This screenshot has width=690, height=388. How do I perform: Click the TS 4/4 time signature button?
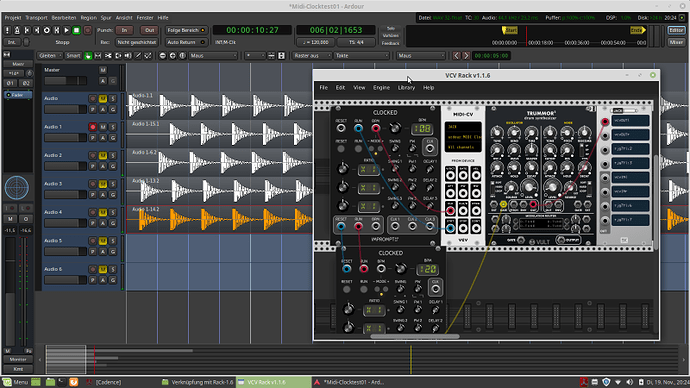tap(356, 42)
